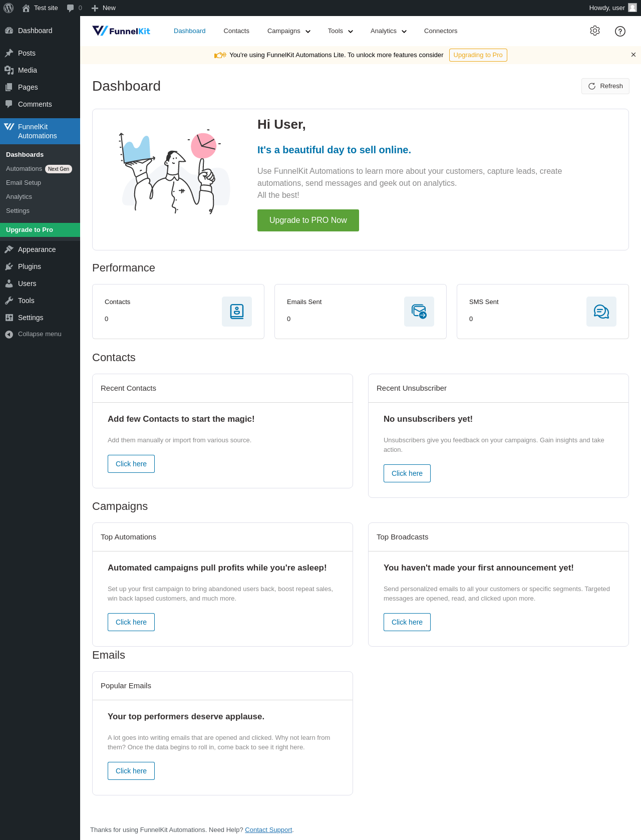Screen dimensions: 641x840
Task: Open the Test site home icon
Action: 26,8
